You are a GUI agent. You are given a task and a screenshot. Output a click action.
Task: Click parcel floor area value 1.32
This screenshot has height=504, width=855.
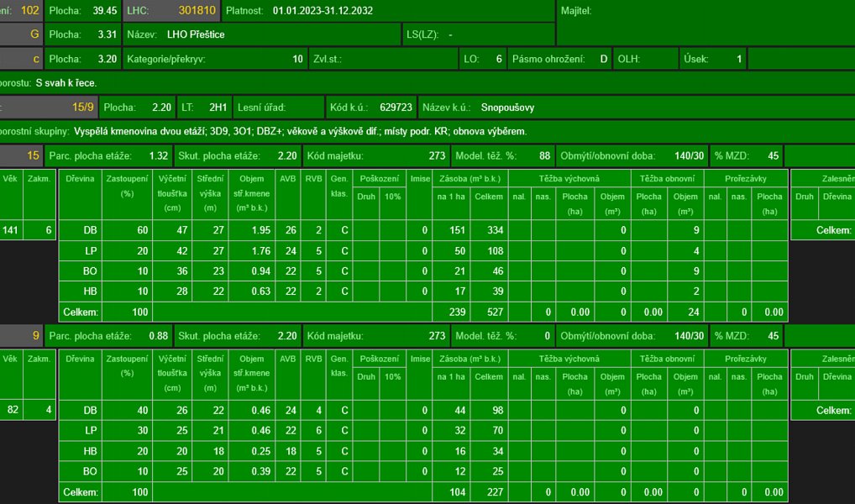pyautogui.click(x=159, y=156)
